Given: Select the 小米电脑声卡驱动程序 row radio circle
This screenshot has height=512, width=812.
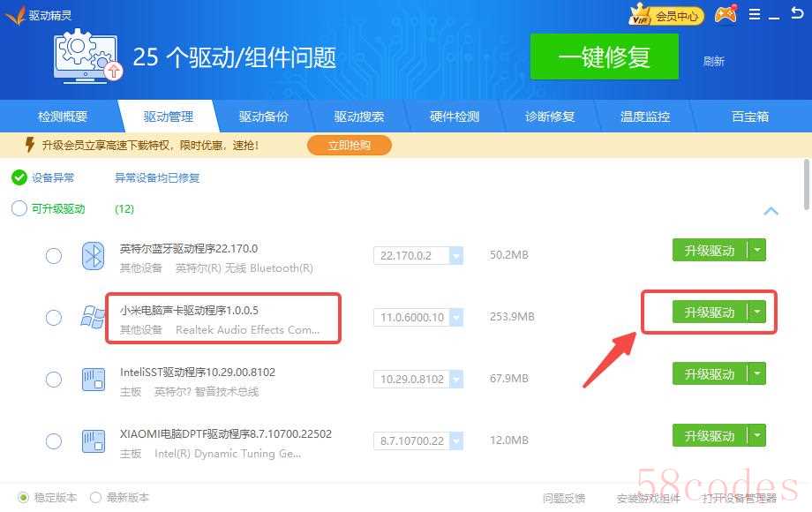Looking at the screenshot, I should [x=53, y=317].
